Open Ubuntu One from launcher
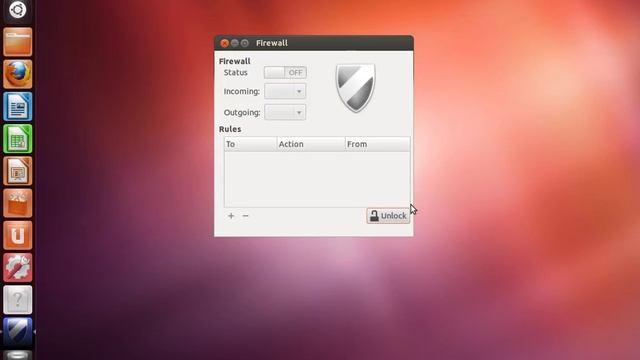The width and height of the screenshot is (640, 360). pos(18,236)
